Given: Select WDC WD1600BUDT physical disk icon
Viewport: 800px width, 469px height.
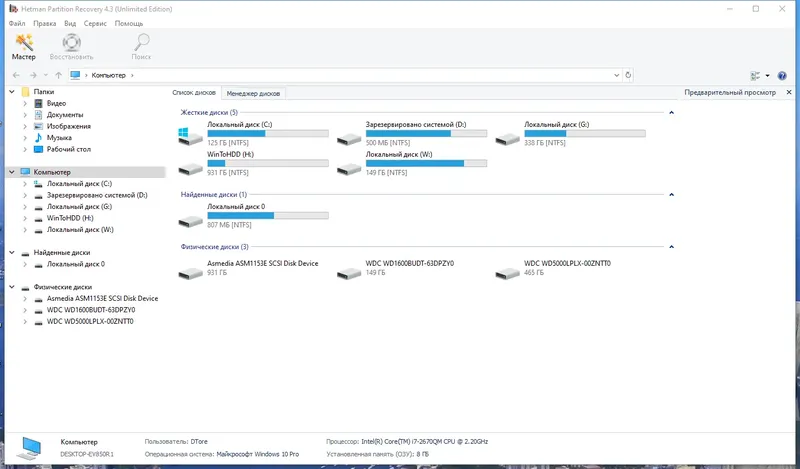Looking at the screenshot, I should point(349,273).
